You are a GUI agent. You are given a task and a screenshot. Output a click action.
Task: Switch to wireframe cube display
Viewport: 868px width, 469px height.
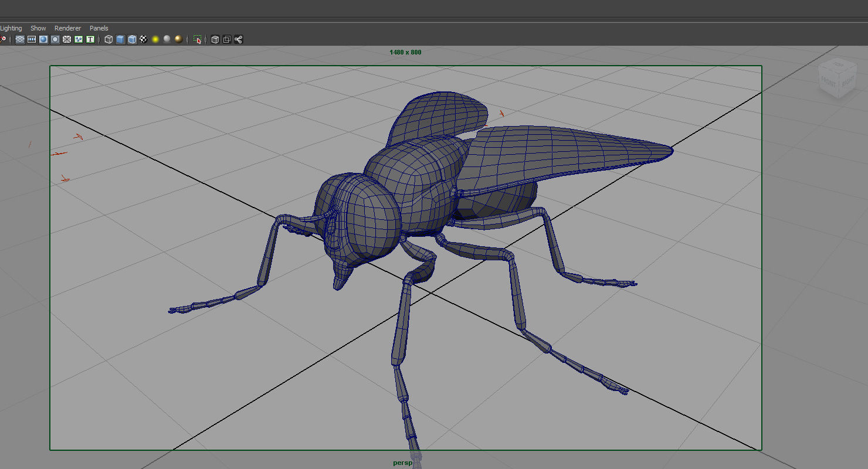pyautogui.click(x=108, y=39)
